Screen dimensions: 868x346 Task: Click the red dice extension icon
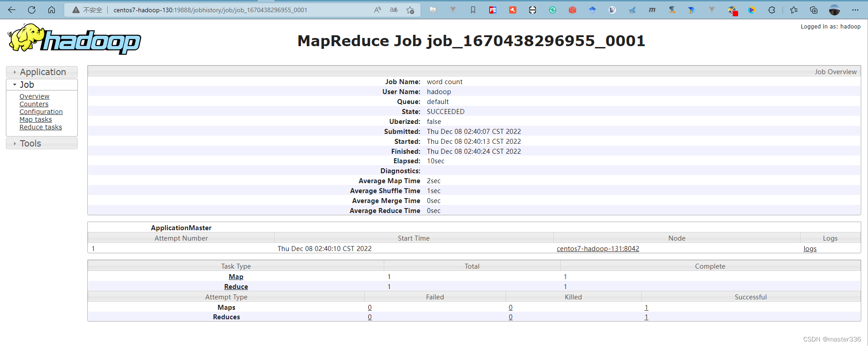pyautogui.click(x=572, y=9)
